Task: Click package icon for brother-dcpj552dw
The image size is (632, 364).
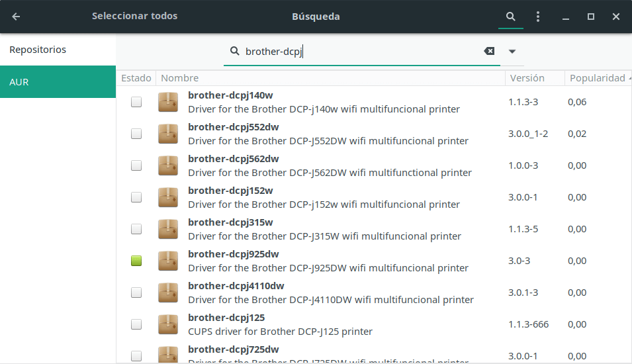Action: point(168,134)
